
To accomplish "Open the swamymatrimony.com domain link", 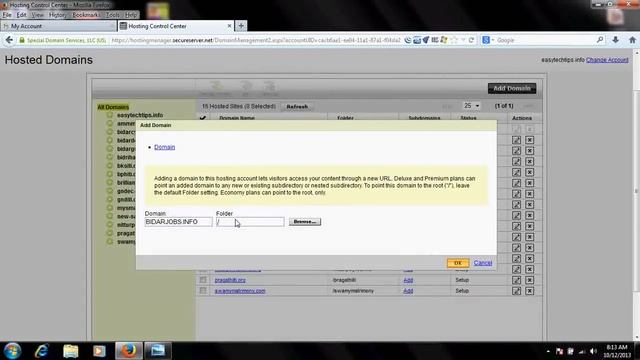I will (x=240, y=291).
